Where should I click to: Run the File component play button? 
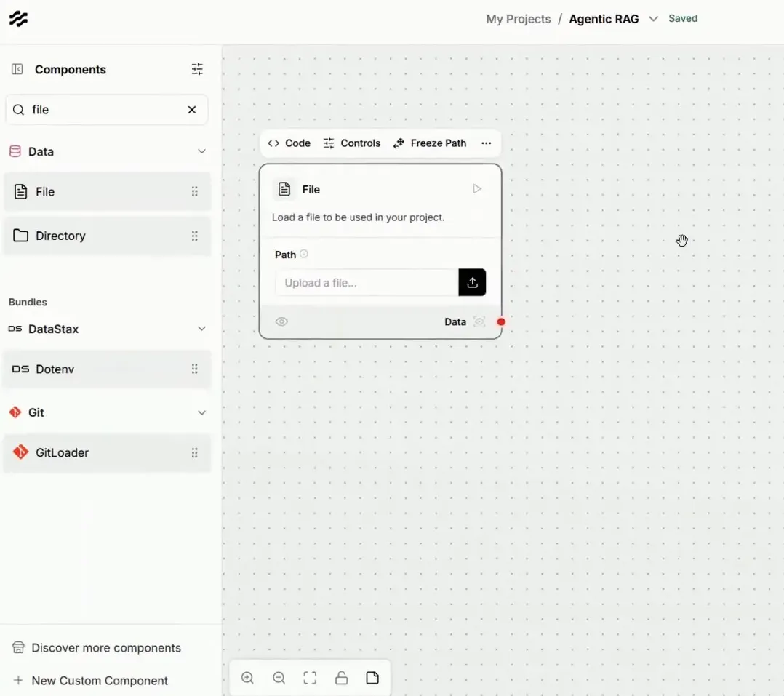click(477, 189)
